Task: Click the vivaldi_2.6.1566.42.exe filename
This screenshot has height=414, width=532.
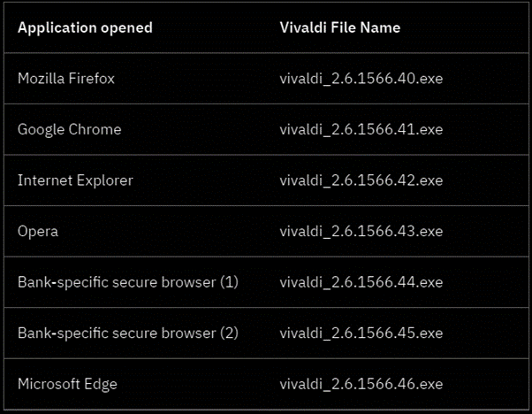Action: click(x=361, y=180)
